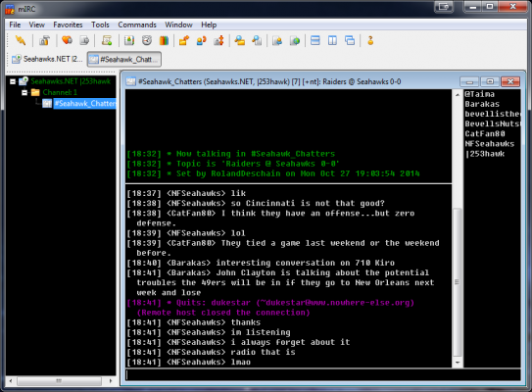Minimize the #Seahawk_Chatters channel window
This screenshot has width=532, height=392.
coord(469,81)
